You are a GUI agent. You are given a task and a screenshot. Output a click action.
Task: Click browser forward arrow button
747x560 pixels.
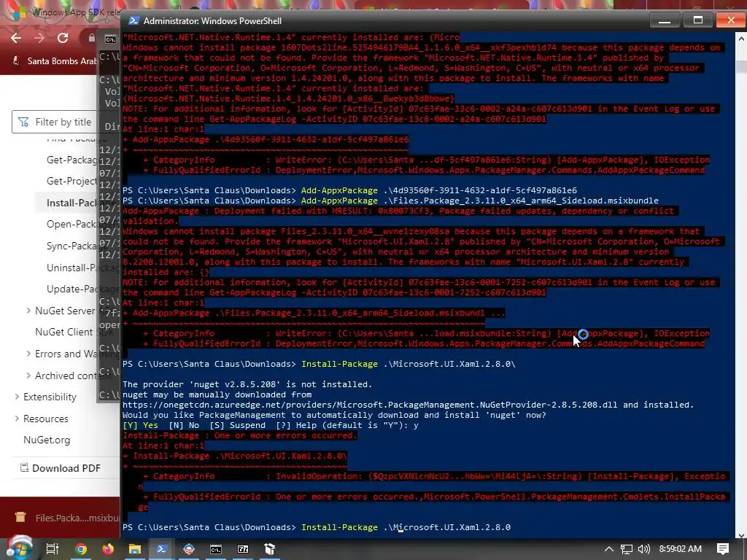click(x=39, y=38)
